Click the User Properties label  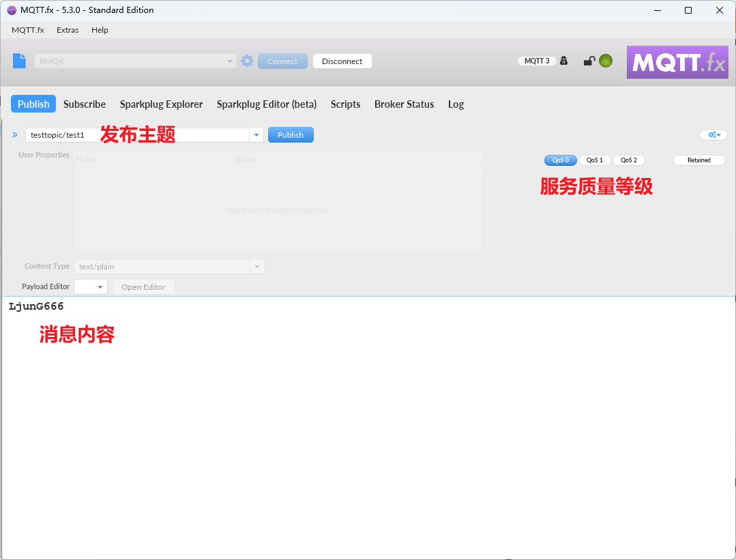coord(44,155)
